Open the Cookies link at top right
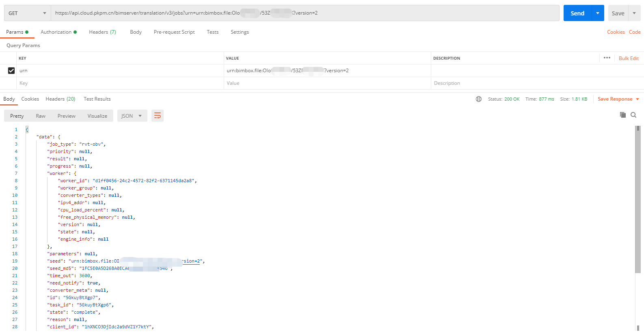 point(616,32)
